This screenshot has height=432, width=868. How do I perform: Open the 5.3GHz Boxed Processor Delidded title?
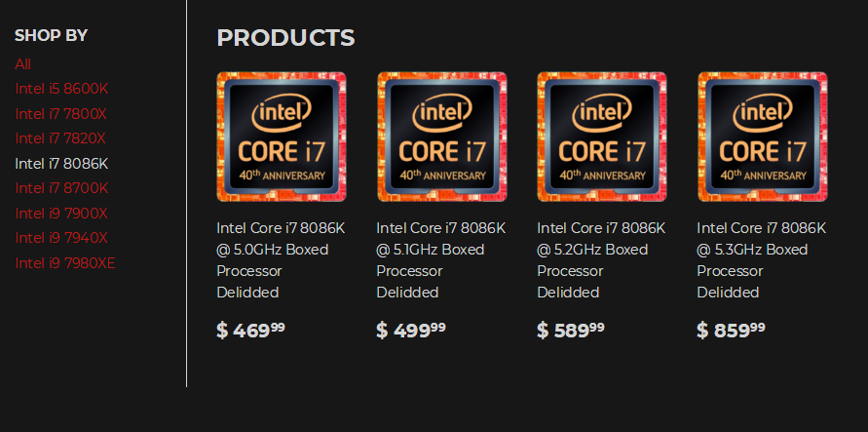coord(762,259)
